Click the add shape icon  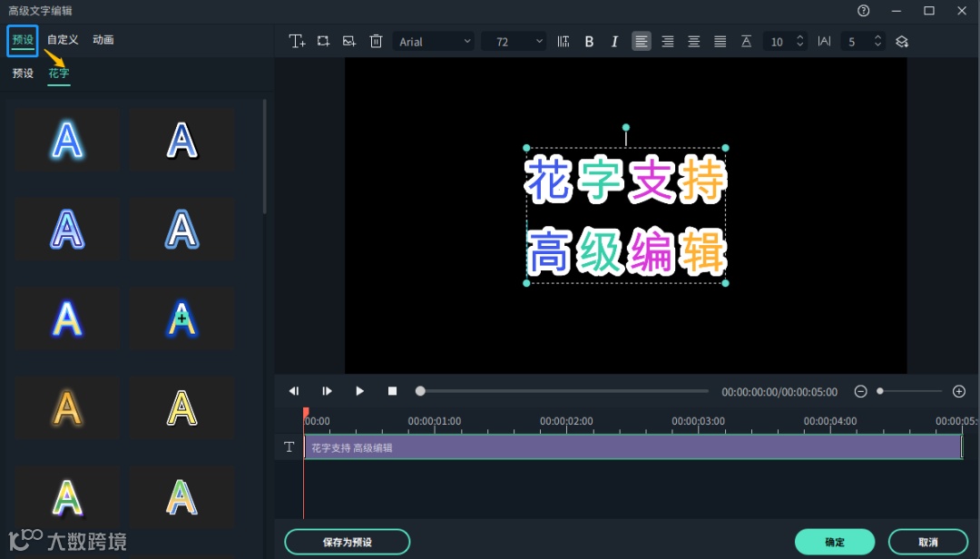point(323,41)
